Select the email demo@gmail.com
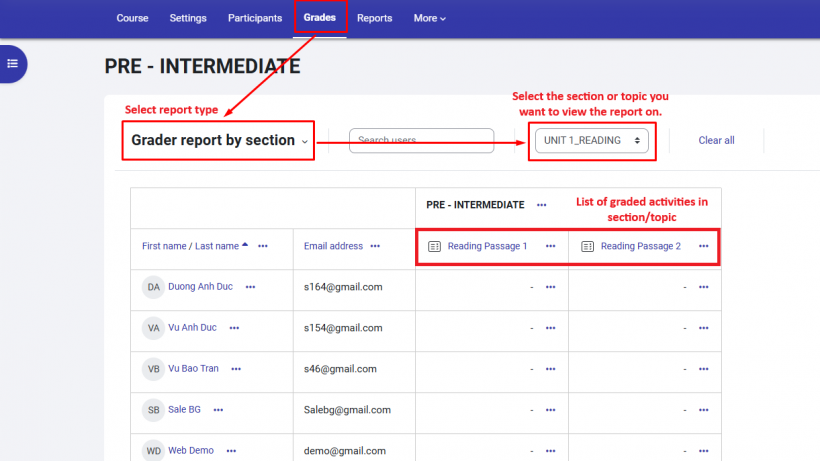Screen dimensions: 820x461 pyautogui.click(x=345, y=451)
